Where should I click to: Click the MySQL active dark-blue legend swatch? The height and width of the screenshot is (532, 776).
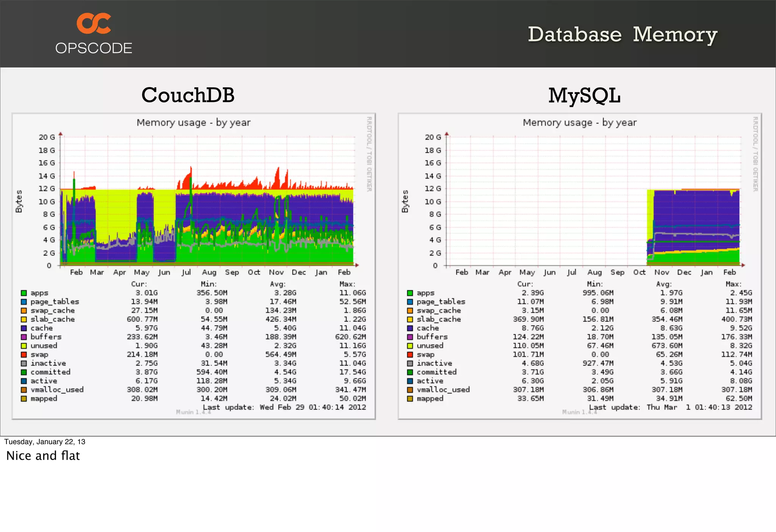coord(410,381)
